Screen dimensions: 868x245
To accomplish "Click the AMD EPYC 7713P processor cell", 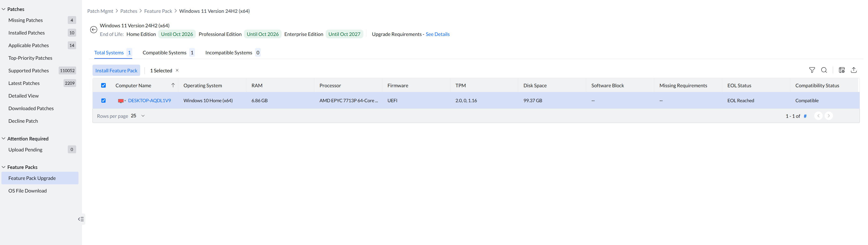I will (349, 101).
